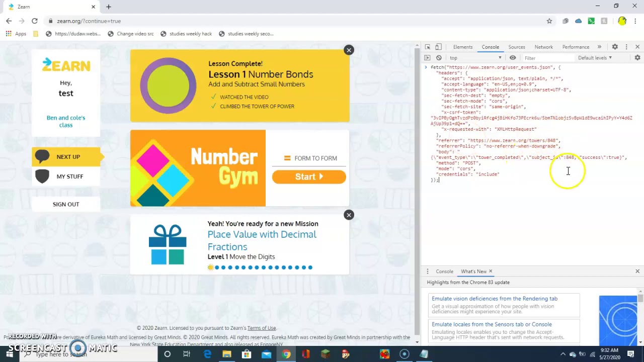Open the DevTools three-dot customize menu
644x362 pixels.
pyautogui.click(x=626, y=47)
